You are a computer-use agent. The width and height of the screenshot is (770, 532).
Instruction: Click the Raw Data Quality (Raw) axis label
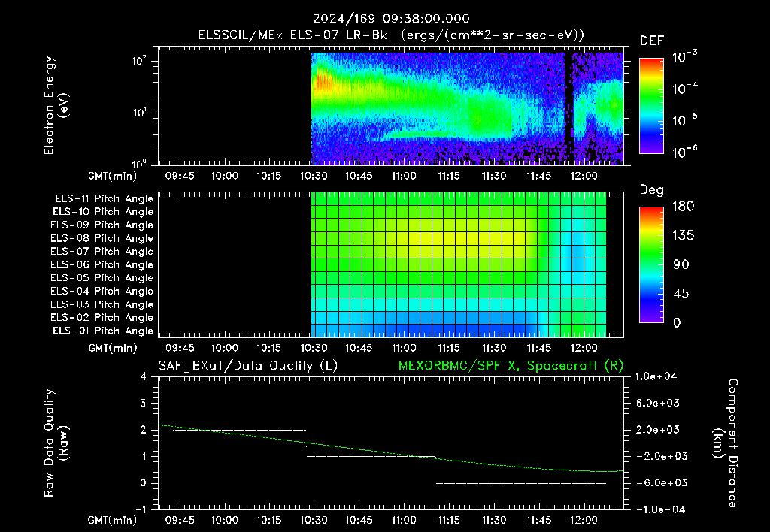pyautogui.click(x=56, y=443)
